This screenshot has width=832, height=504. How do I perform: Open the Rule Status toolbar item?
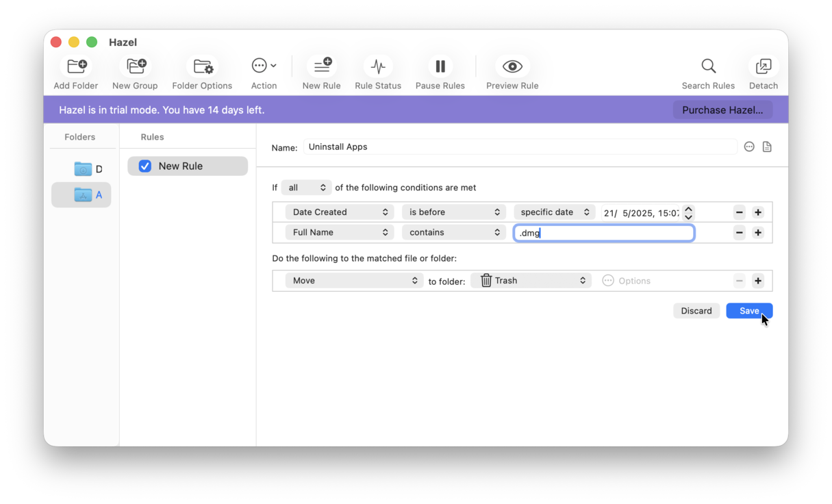click(378, 66)
